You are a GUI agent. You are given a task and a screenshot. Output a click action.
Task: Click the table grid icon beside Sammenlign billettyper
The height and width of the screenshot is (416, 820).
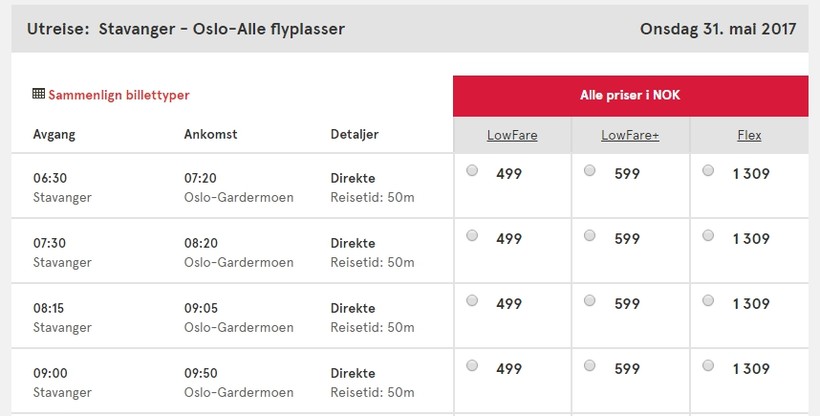(x=38, y=94)
